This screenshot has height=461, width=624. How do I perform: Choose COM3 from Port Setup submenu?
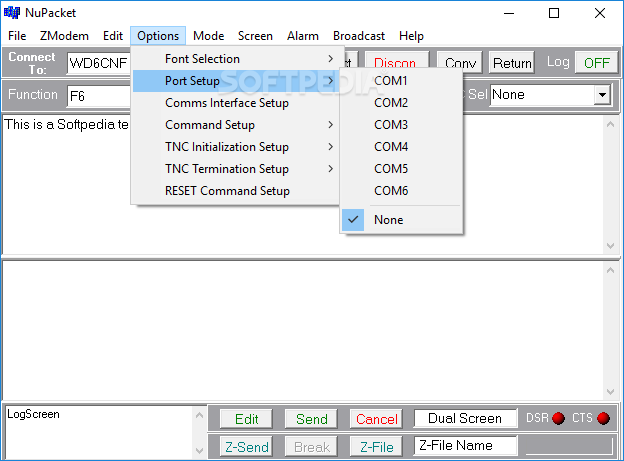click(401, 125)
